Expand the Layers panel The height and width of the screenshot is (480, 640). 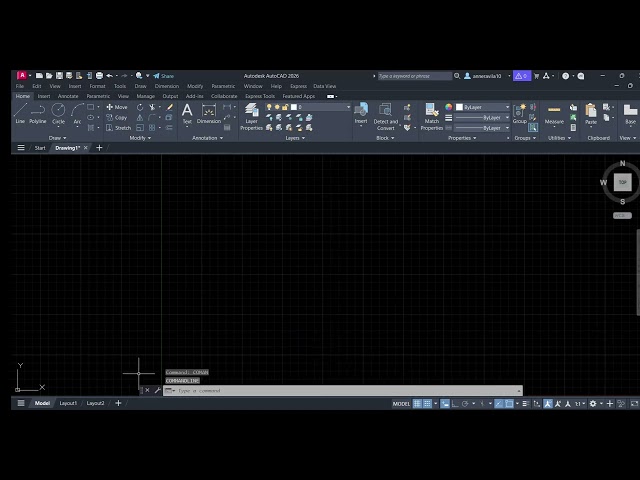295,138
